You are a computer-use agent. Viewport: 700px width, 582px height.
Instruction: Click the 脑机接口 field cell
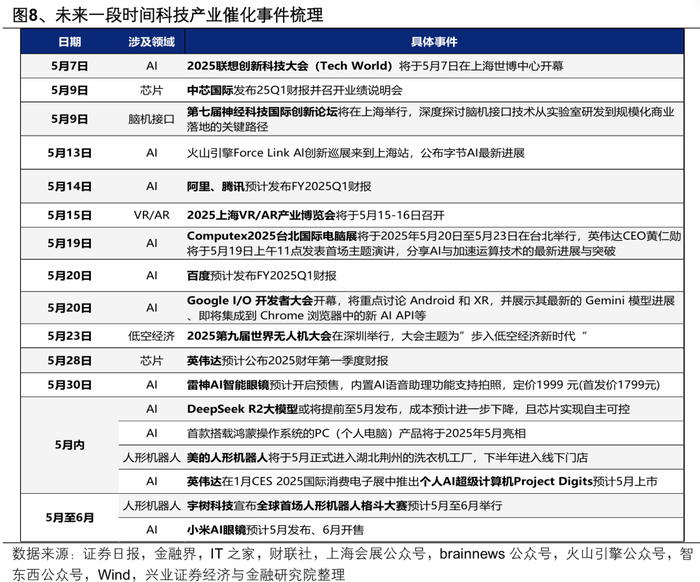(151, 119)
